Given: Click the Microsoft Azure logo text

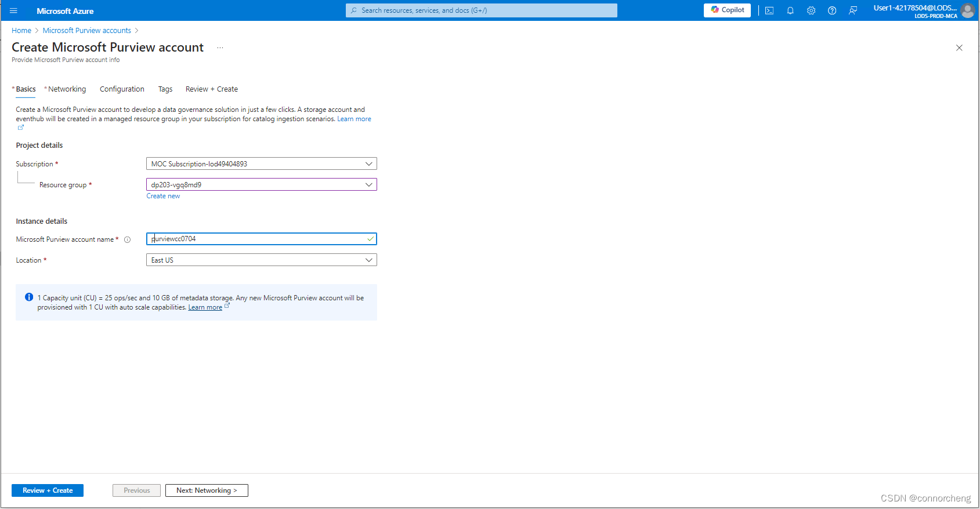Looking at the screenshot, I should (x=65, y=11).
